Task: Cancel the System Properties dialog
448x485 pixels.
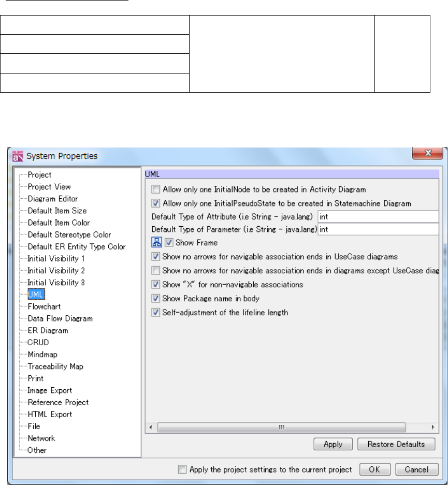Action: click(416, 469)
